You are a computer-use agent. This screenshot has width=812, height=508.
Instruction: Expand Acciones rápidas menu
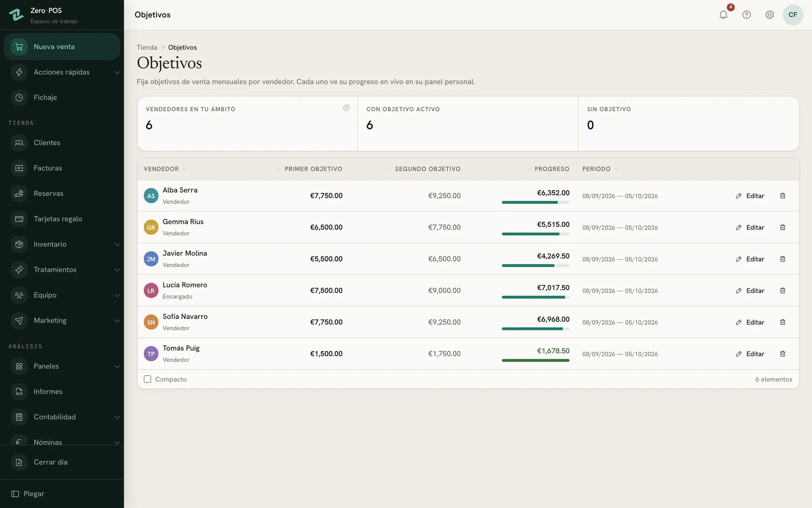(62, 72)
